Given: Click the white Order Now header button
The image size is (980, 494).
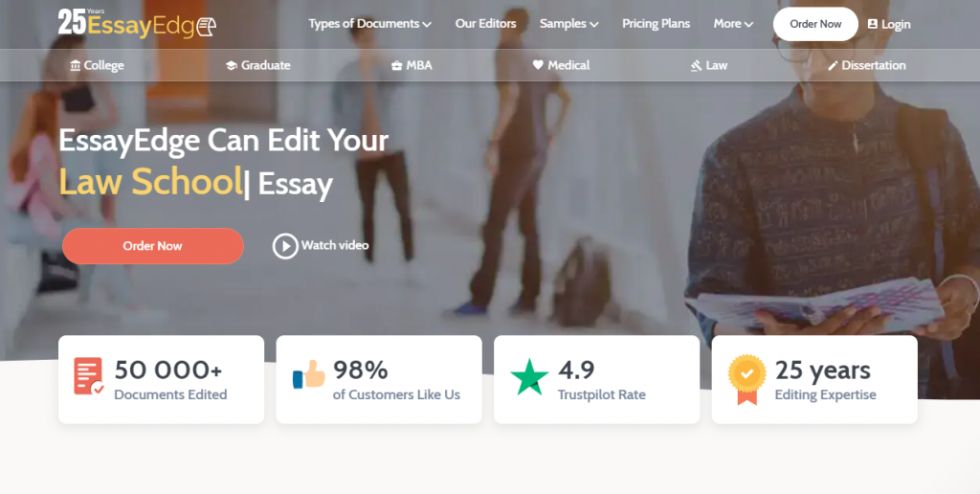Looking at the screenshot, I should [x=815, y=24].
